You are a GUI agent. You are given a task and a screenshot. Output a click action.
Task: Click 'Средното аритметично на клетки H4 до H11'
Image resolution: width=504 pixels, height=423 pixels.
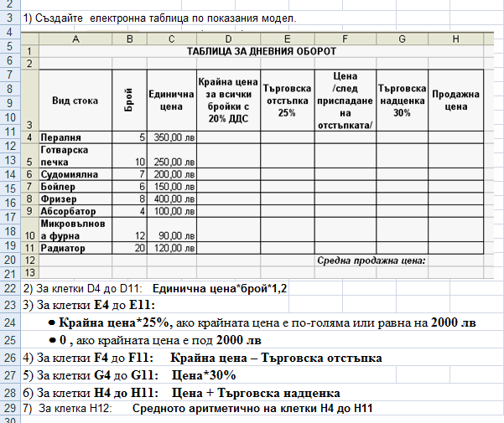pyautogui.click(x=252, y=408)
